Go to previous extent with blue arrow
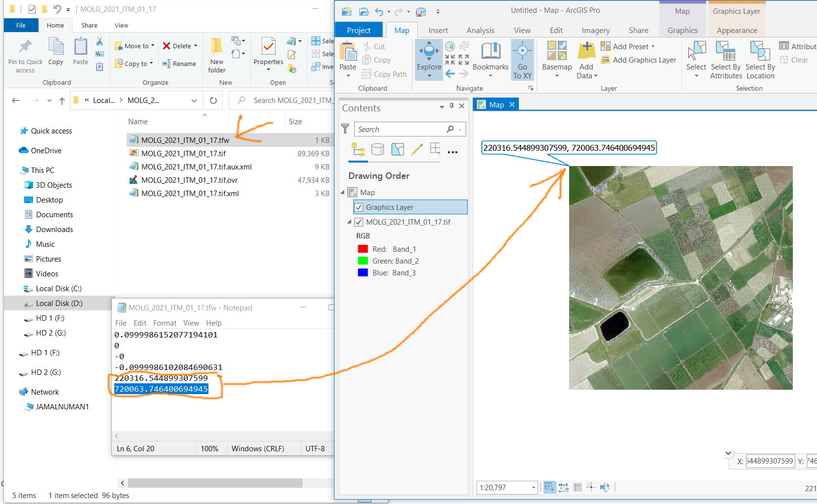Image resolution: width=817 pixels, height=504 pixels. click(x=450, y=73)
